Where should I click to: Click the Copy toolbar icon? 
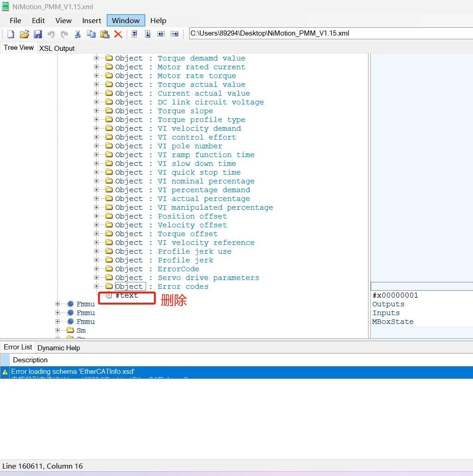pyautogui.click(x=91, y=34)
